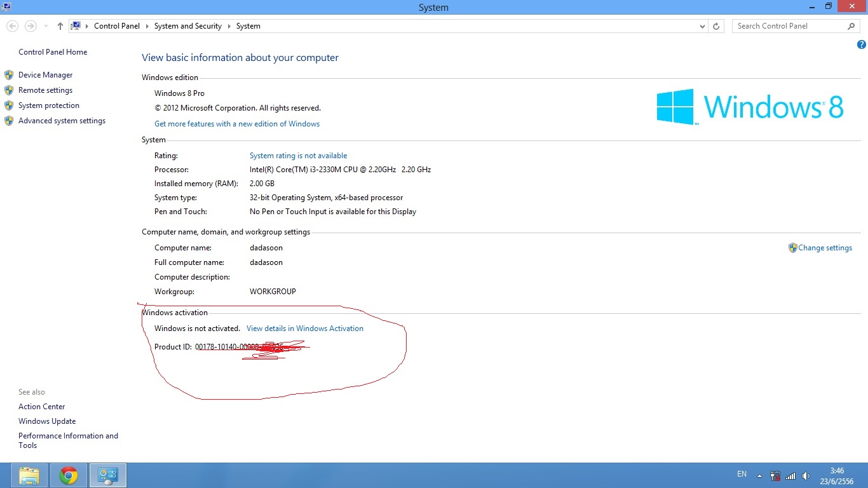Refresh the System page
Viewport: 868px width, 488px height.
point(716,26)
